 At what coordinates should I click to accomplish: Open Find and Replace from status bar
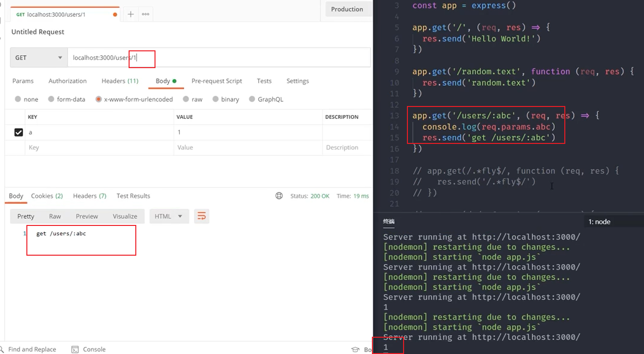point(28,349)
